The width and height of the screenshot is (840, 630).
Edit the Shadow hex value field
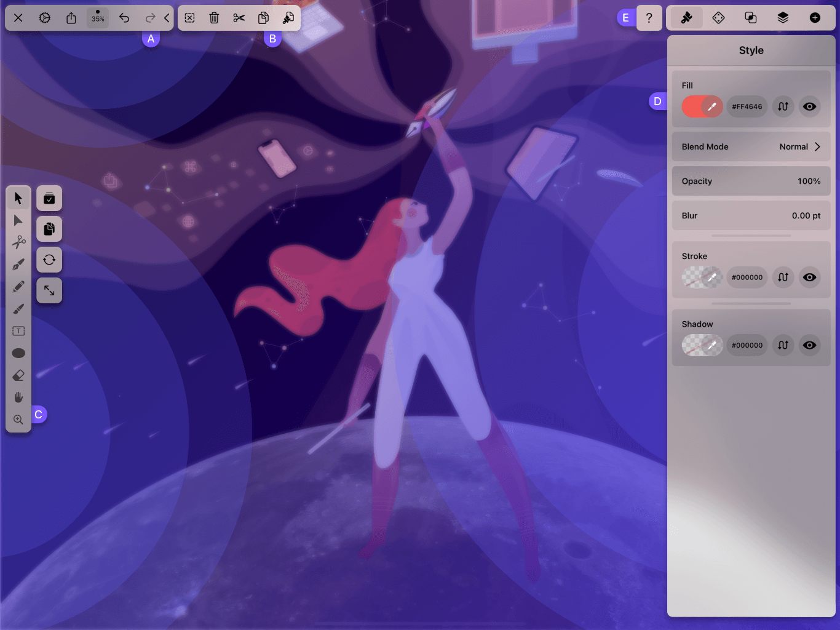point(747,345)
